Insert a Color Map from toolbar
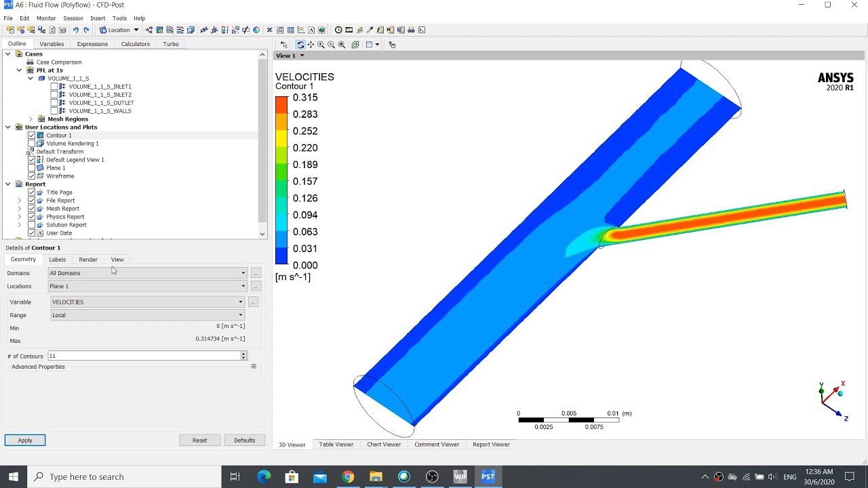 pyautogui.click(x=256, y=30)
